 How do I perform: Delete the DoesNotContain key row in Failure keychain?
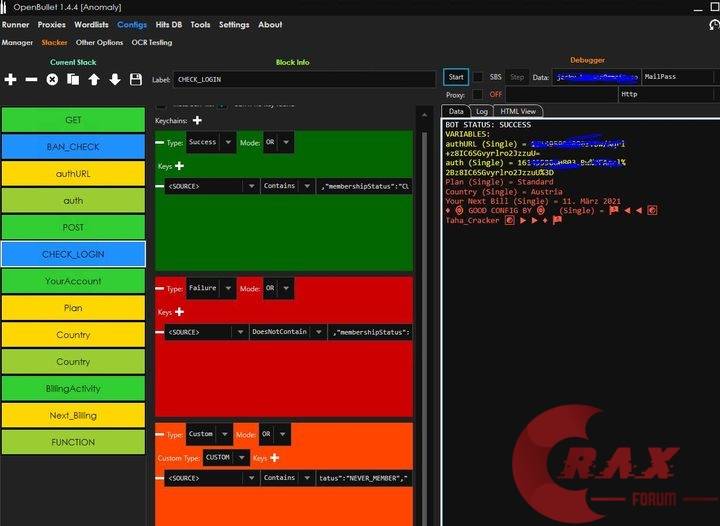159,332
